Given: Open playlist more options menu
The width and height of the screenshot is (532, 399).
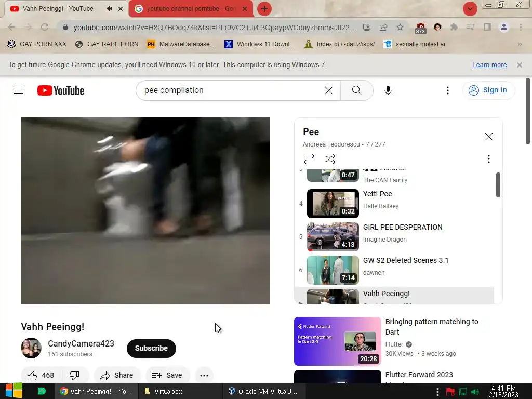Looking at the screenshot, I should (488, 159).
